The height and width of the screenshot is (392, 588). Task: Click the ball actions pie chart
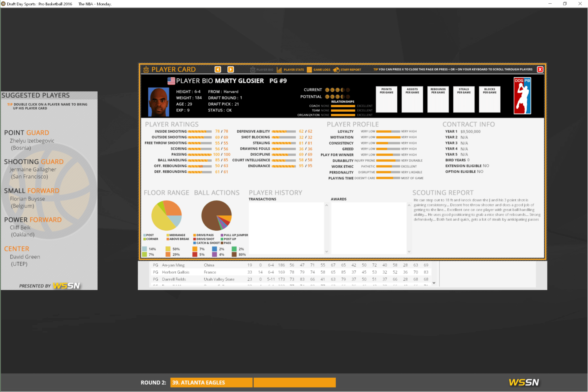pyautogui.click(x=216, y=215)
